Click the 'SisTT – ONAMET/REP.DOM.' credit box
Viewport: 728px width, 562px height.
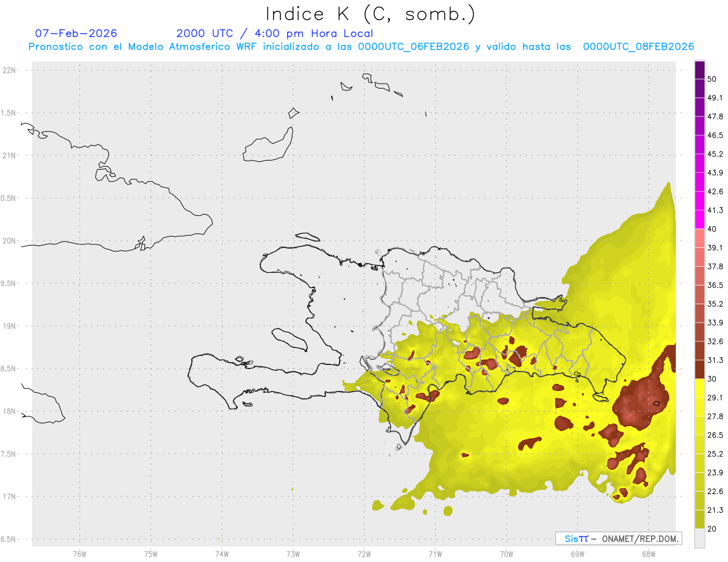click(x=618, y=538)
